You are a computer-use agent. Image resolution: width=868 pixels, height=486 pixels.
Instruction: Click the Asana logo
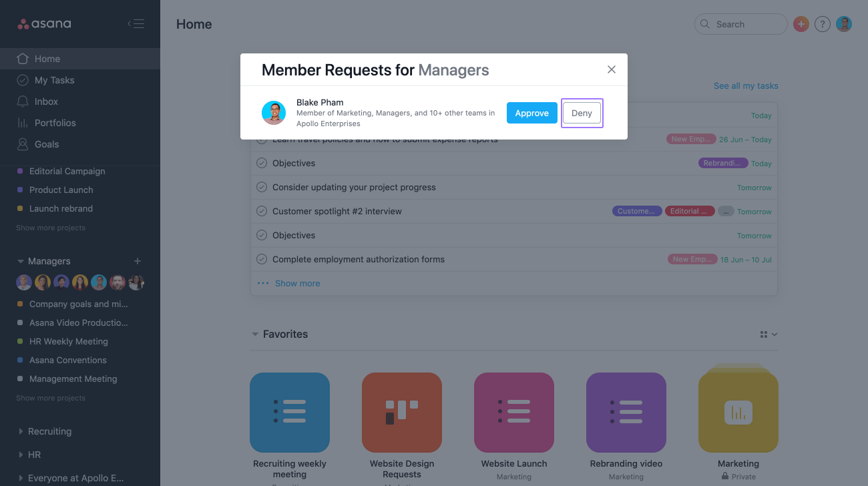[x=44, y=24]
